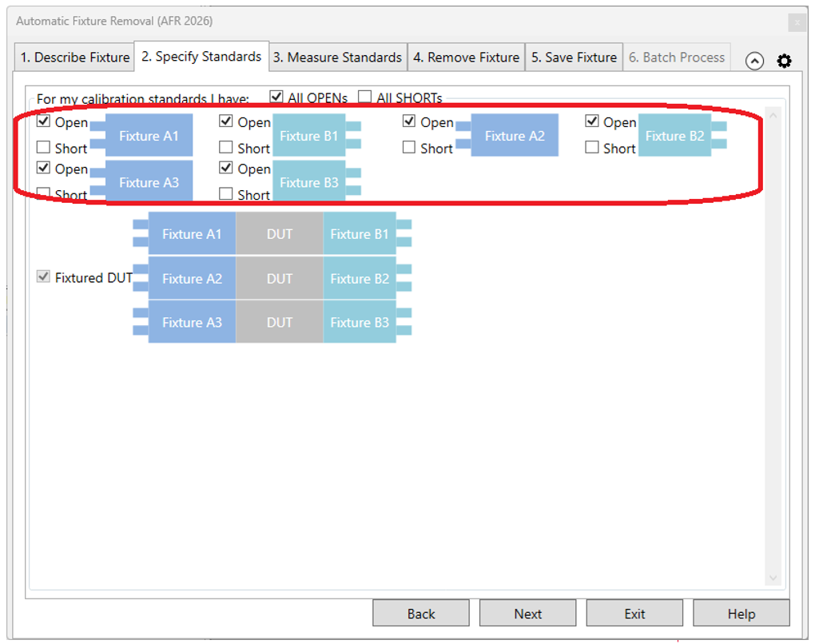Select the Fixture A3 standard block

tap(149, 182)
